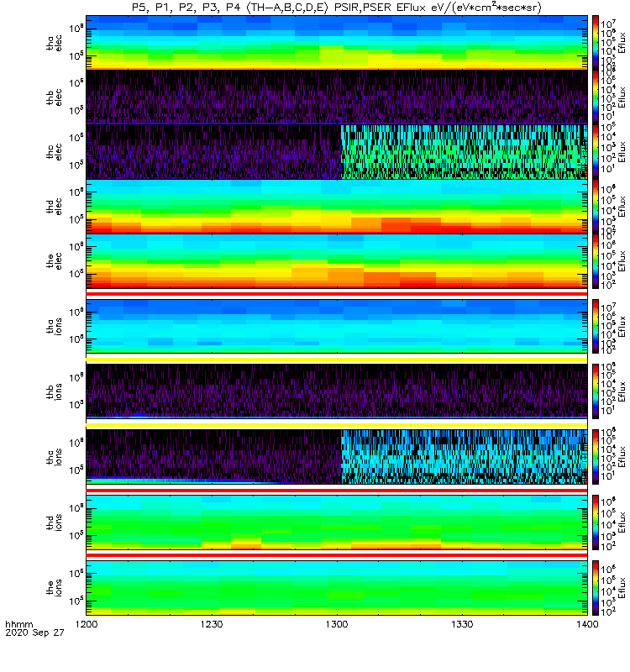This screenshot has width=630, height=672.
Task: Click the tha ions color scale bar
Action: click(596, 326)
